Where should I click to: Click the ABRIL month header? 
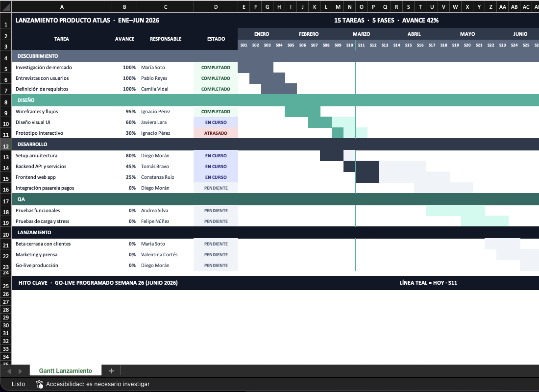(x=414, y=34)
